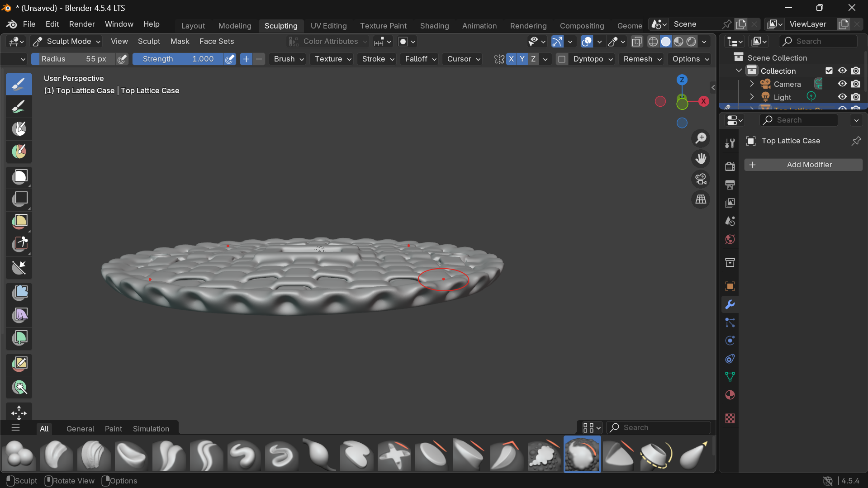Open Sculpt Mode dropdown
This screenshot has width=868, height=488.
(66, 42)
